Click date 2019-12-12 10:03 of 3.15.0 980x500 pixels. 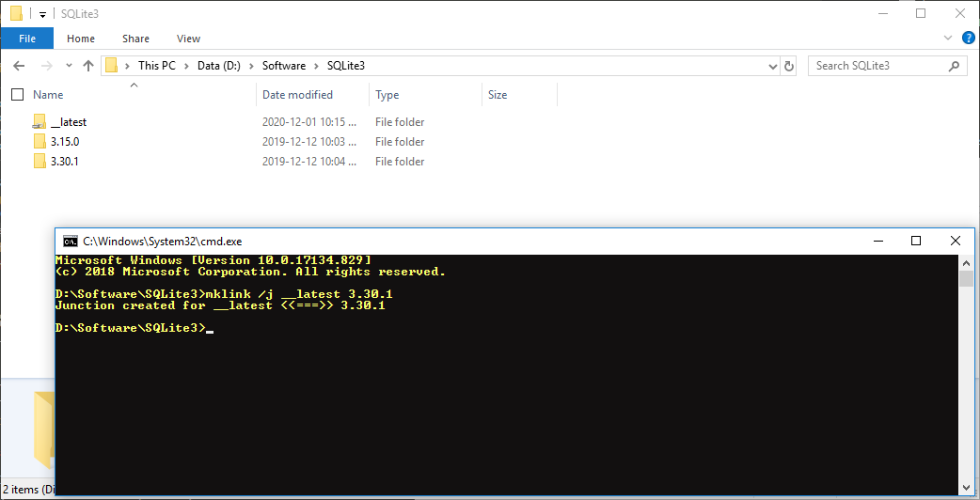(x=309, y=142)
